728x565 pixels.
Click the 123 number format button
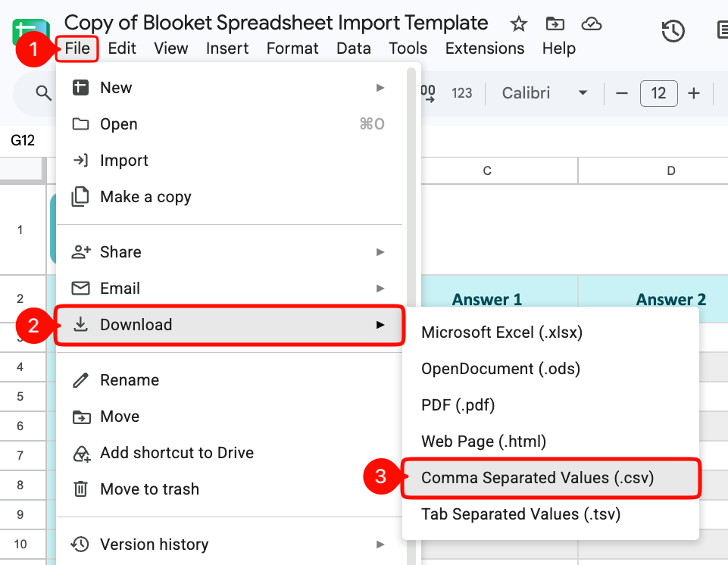461,93
